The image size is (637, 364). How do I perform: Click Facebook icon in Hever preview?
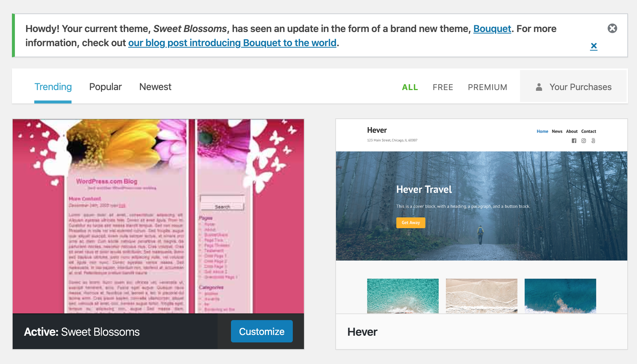coord(574,141)
